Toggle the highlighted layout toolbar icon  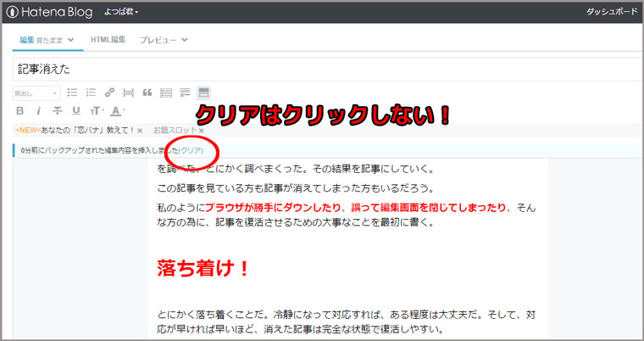click(x=203, y=93)
